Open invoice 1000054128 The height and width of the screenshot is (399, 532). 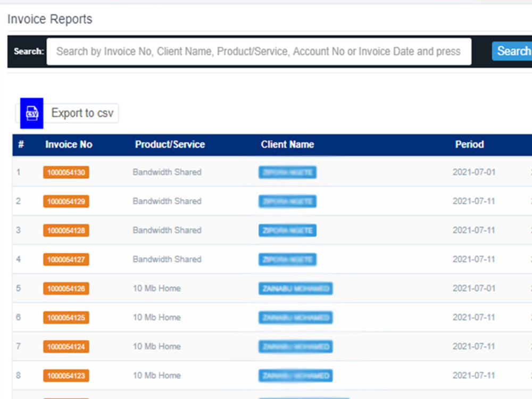pos(66,230)
